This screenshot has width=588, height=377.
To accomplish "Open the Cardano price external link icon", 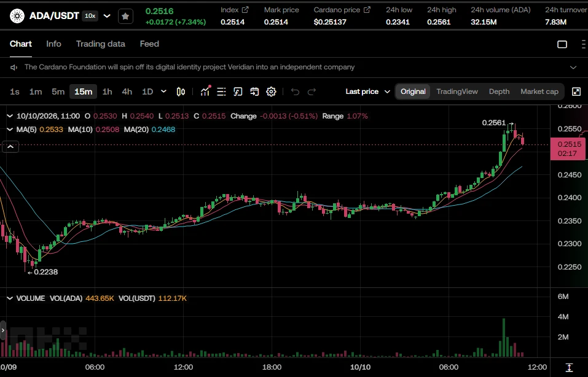I will click(x=367, y=10).
